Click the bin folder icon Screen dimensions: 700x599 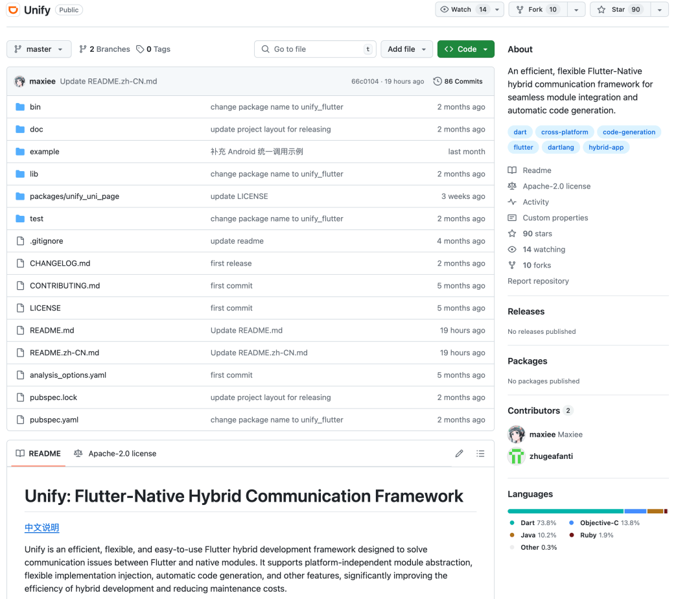(x=20, y=107)
